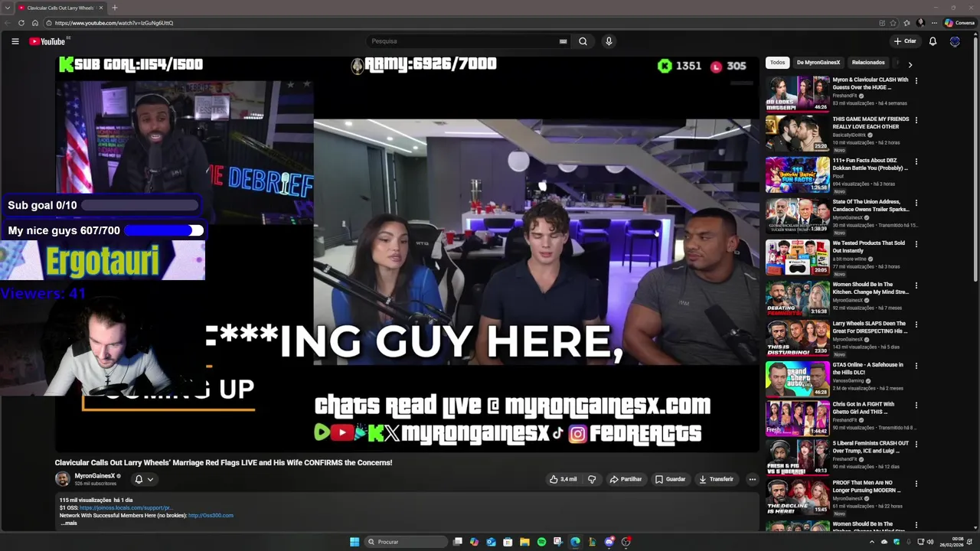Select the Relacionados filter chip

[x=868, y=63]
